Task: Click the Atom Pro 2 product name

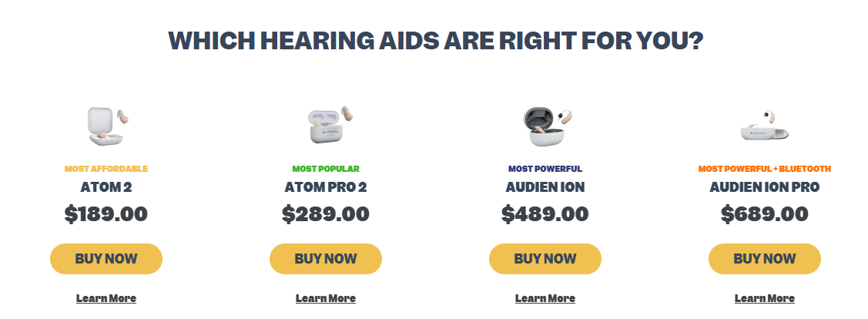Action: [326, 187]
